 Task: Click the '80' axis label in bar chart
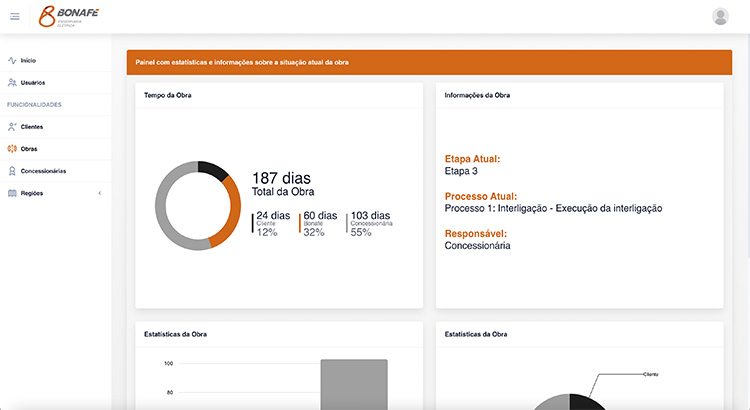(170, 393)
